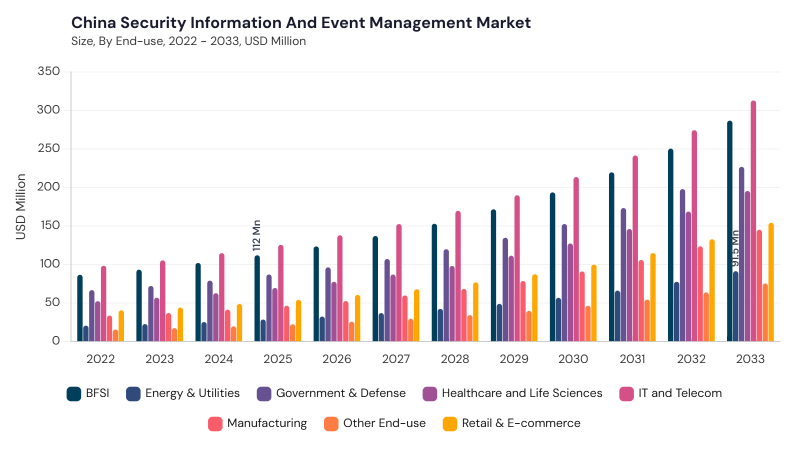The image size is (800, 450).
Task: Click the Manufacturing legend swatch
Action: pyautogui.click(x=215, y=424)
